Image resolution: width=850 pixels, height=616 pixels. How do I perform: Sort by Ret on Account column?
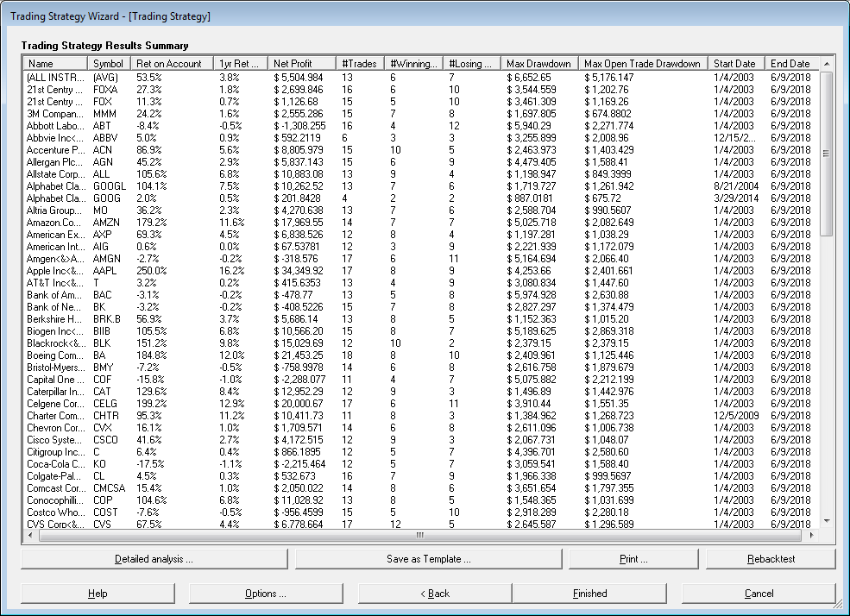click(168, 64)
